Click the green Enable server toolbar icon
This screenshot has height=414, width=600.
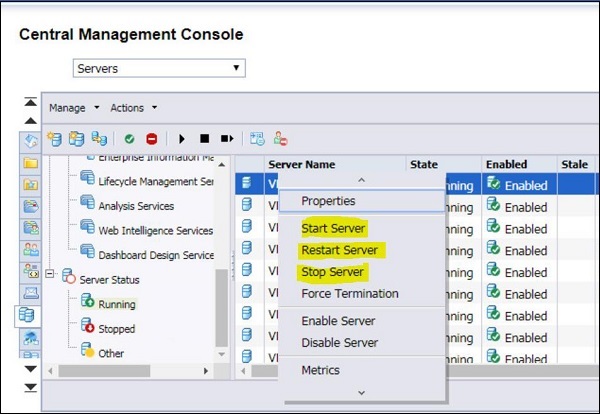(130, 139)
